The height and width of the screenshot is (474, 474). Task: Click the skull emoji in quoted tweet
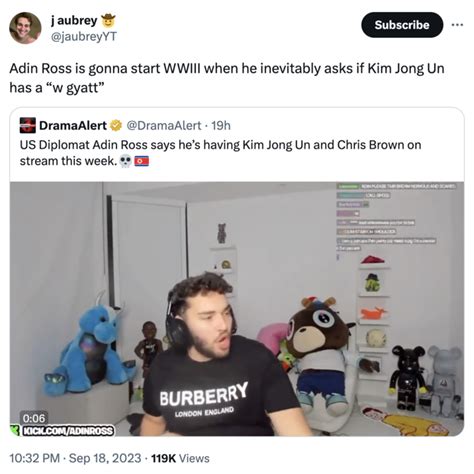coord(125,161)
